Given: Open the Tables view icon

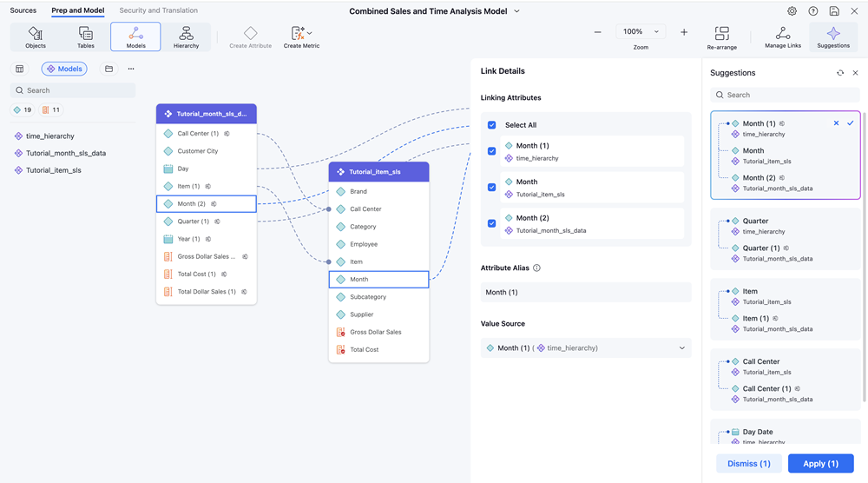Looking at the screenshot, I should click(86, 36).
